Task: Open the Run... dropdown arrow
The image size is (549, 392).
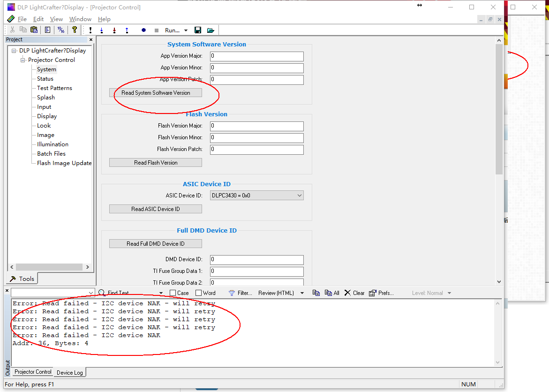Action: click(x=186, y=30)
